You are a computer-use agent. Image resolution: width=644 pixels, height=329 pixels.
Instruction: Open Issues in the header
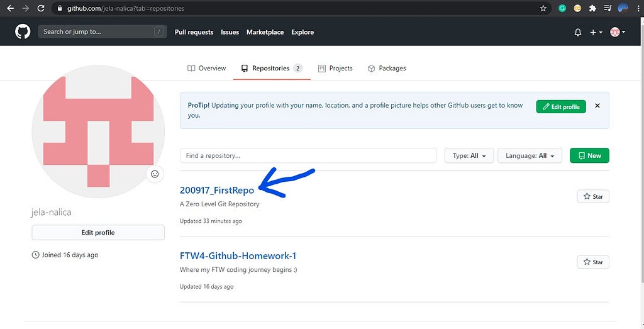pyautogui.click(x=230, y=32)
